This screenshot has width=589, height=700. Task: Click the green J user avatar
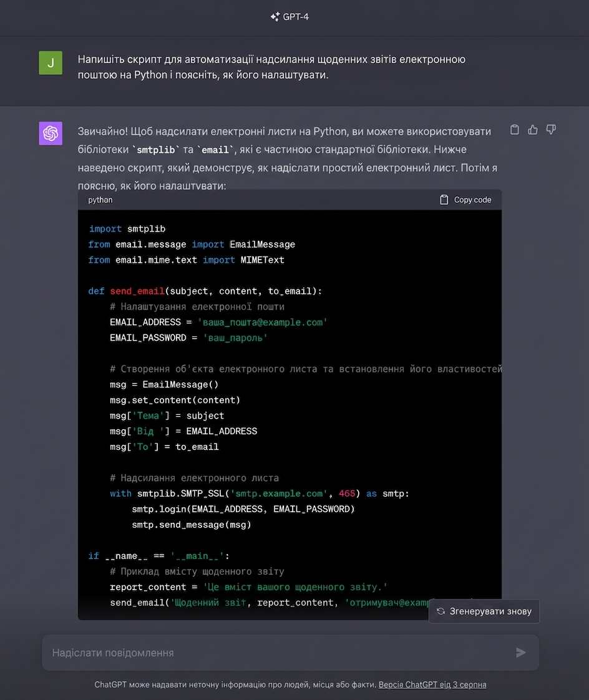(51, 63)
